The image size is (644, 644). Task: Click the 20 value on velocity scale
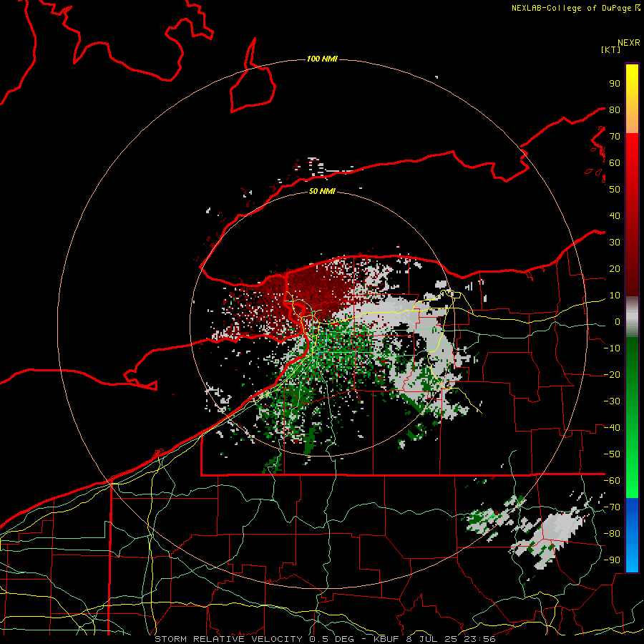(x=615, y=269)
